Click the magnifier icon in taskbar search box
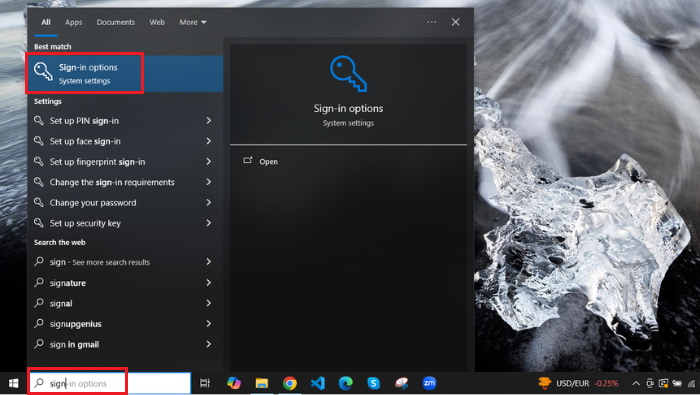 [x=39, y=383]
